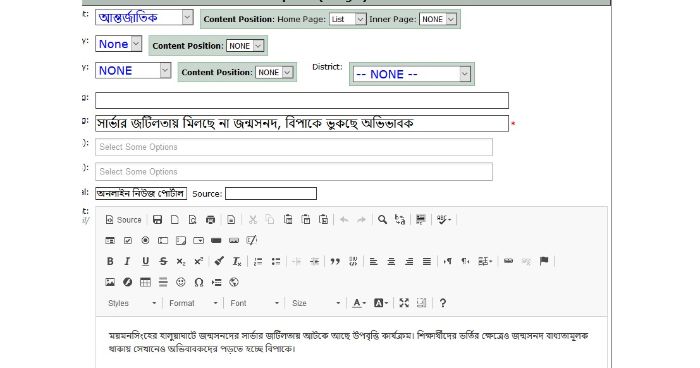Open the spell checker dropdown

pos(444,220)
